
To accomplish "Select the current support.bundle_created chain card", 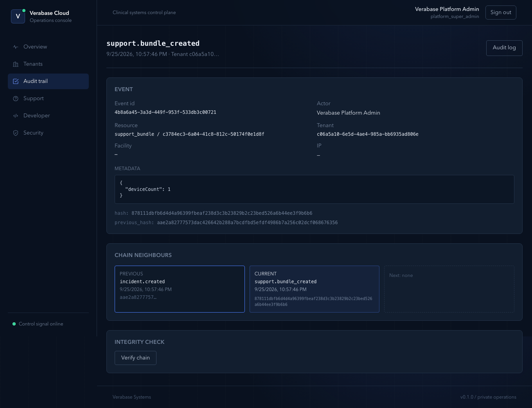I will tap(315, 289).
